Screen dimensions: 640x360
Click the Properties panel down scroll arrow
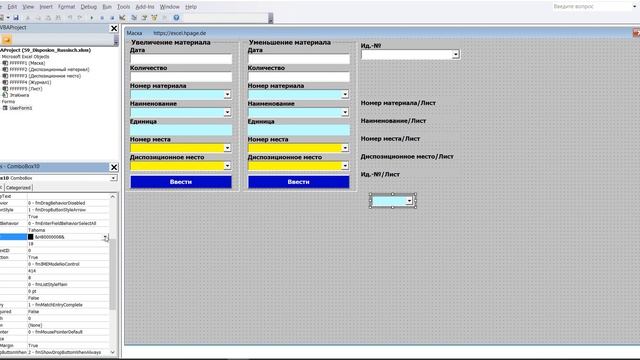click(x=113, y=353)
